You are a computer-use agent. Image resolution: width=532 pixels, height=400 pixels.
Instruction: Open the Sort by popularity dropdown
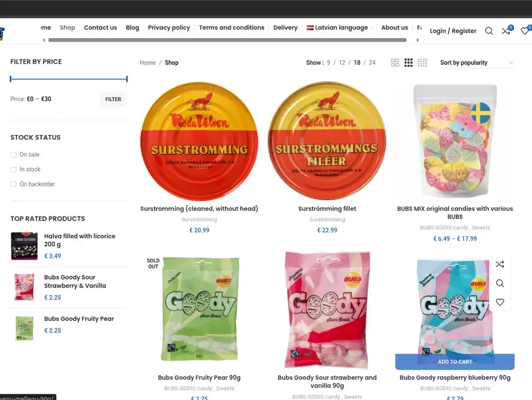coord(477,62)
